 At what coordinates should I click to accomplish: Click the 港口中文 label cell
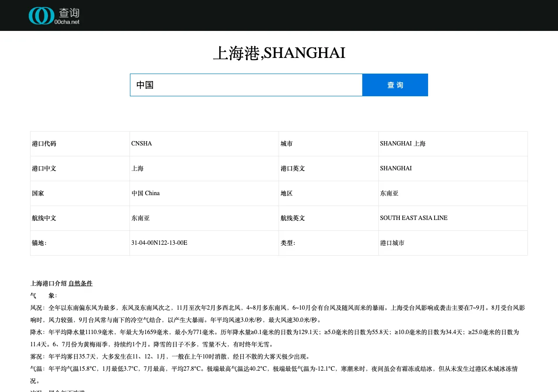80,169
